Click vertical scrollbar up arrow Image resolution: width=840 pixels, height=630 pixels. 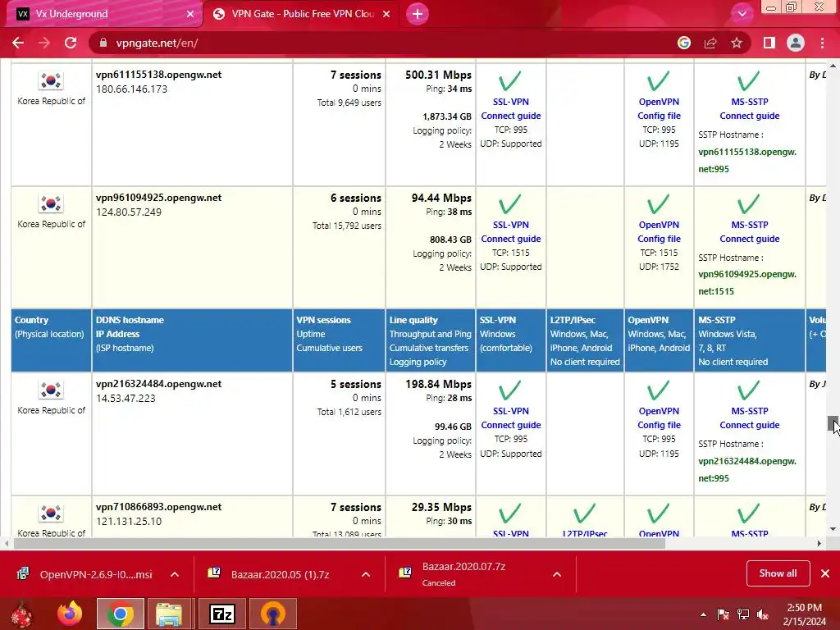coord(833,65)
